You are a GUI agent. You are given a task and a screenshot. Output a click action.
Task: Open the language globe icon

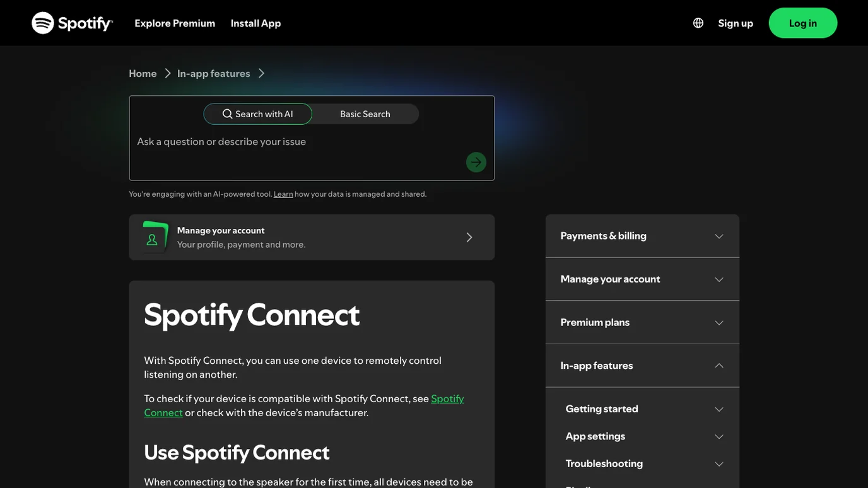pyautogui.click(x=698, y=23)
